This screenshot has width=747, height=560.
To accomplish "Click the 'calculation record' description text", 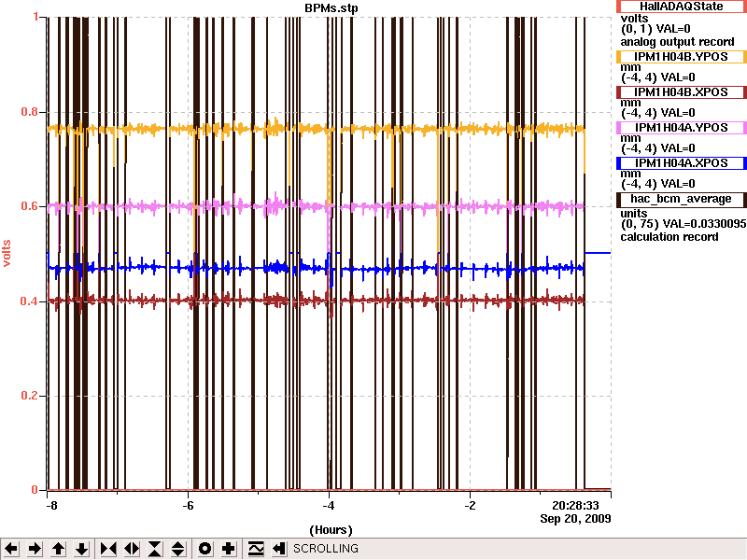I will pos(669,237).
